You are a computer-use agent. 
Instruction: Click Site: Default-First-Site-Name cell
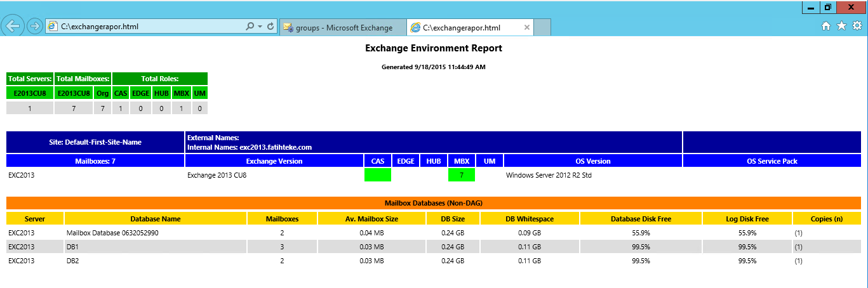click(x=95, y=142)
